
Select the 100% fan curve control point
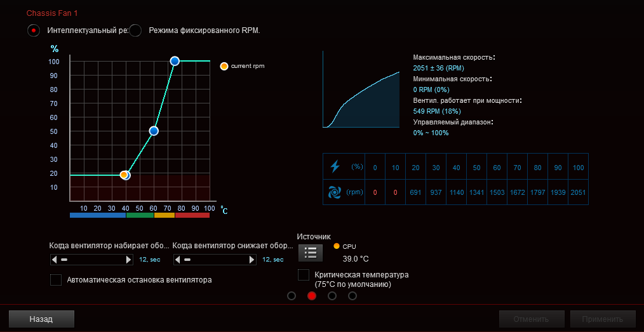[175, 61]
